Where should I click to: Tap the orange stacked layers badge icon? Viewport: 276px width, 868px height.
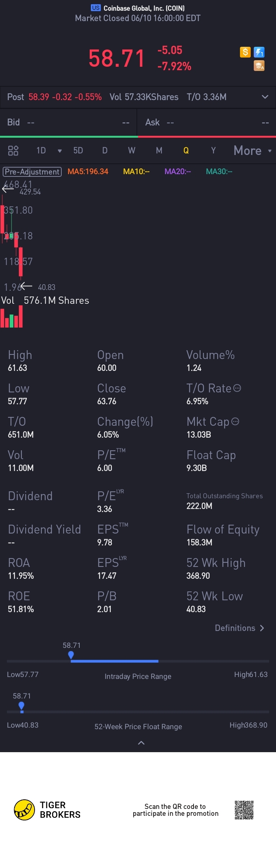point(259,66)
